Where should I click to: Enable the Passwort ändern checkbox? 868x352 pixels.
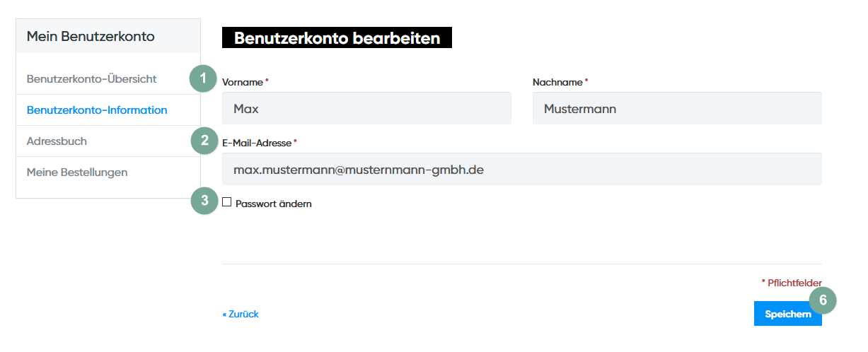click(227, 202)
